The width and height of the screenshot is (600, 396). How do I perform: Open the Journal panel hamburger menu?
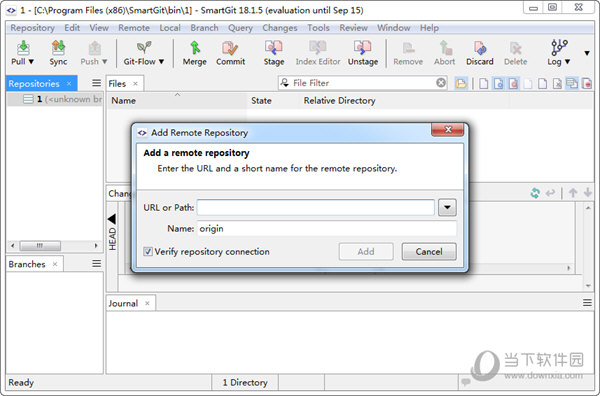tap(587, 303)
